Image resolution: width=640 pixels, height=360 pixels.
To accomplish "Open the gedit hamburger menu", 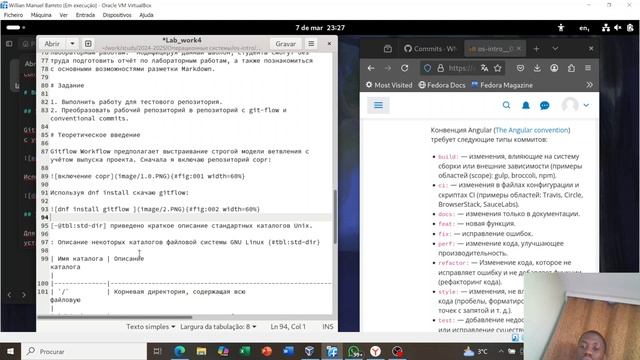I will pyautogui.click(x=311, y=44).
